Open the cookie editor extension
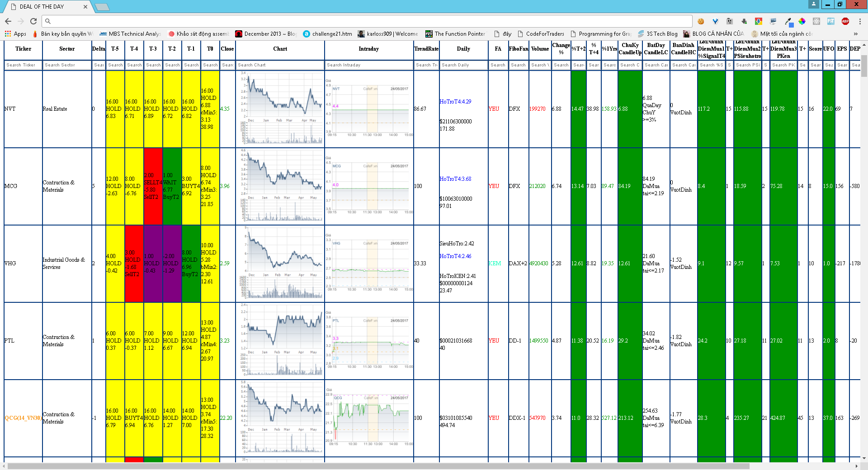Screen dimensions: 868x470 (701, 21)
